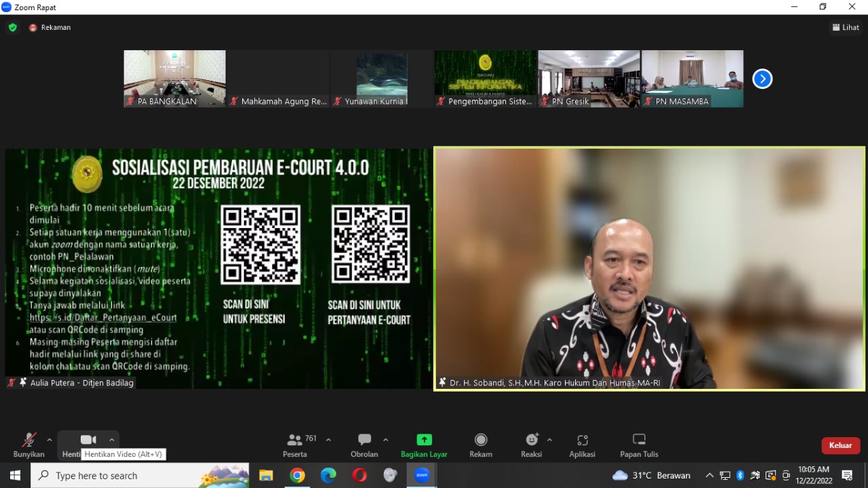
Task: Click the Dr. H. Sobandi speaker video
Action: tap(650, 269)
